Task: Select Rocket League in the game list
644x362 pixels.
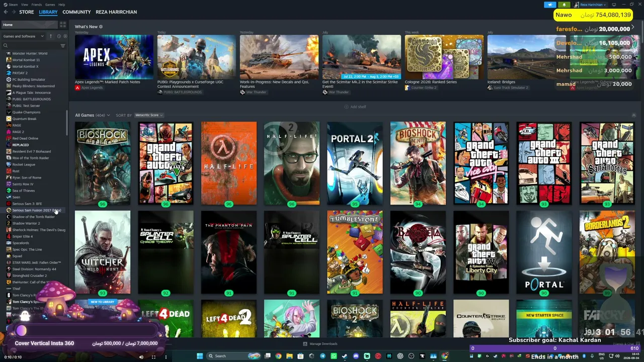Action: tap(24, 164)
